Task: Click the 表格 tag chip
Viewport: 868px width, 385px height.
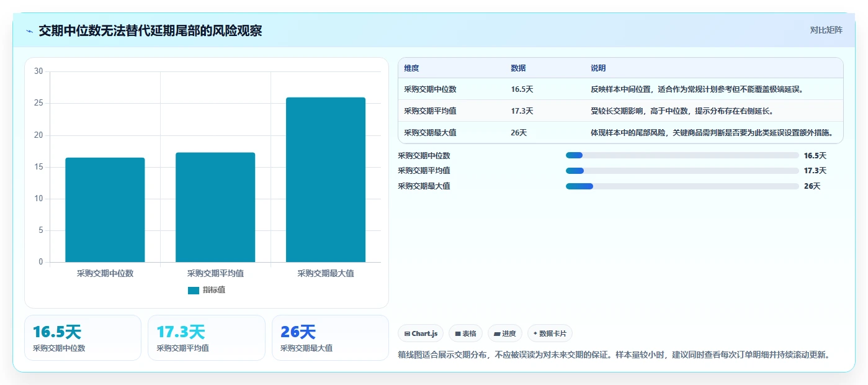Action: pos(465,333)
